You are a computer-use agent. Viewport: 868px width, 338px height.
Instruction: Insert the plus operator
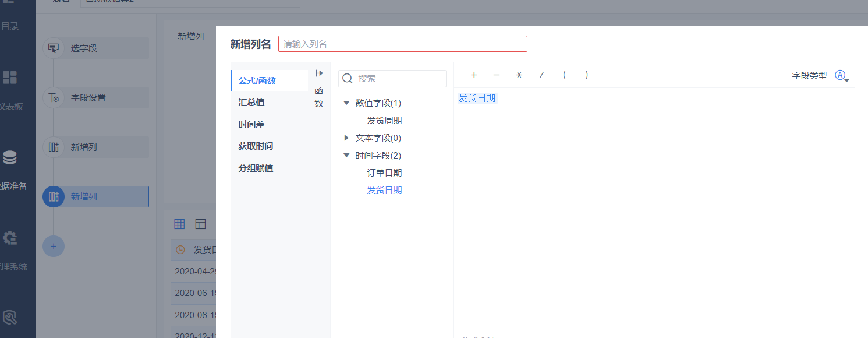point(474,75)
